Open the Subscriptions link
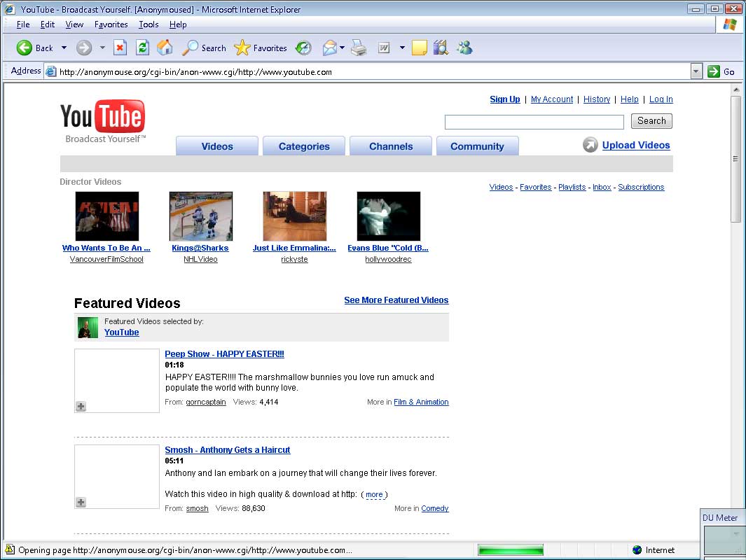 (641, 187)
